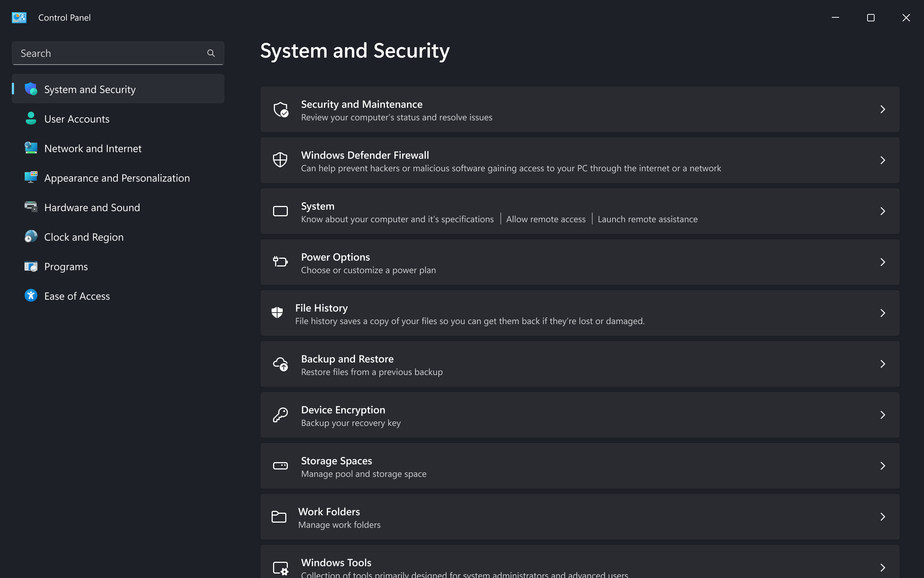The height and width of the screenshot is (578, 924).
Task: Select Network and Internet in sidebar
Action: tap(93, 148)
